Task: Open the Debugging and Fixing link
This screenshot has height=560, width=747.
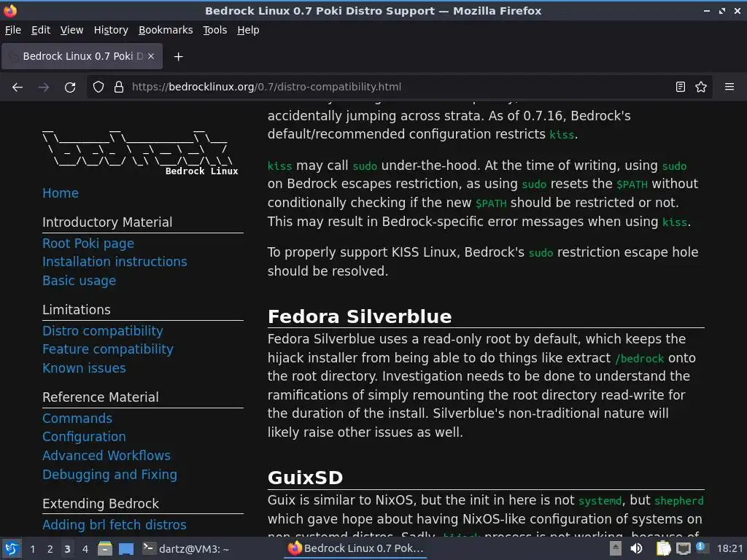Action: pos(109,475)
